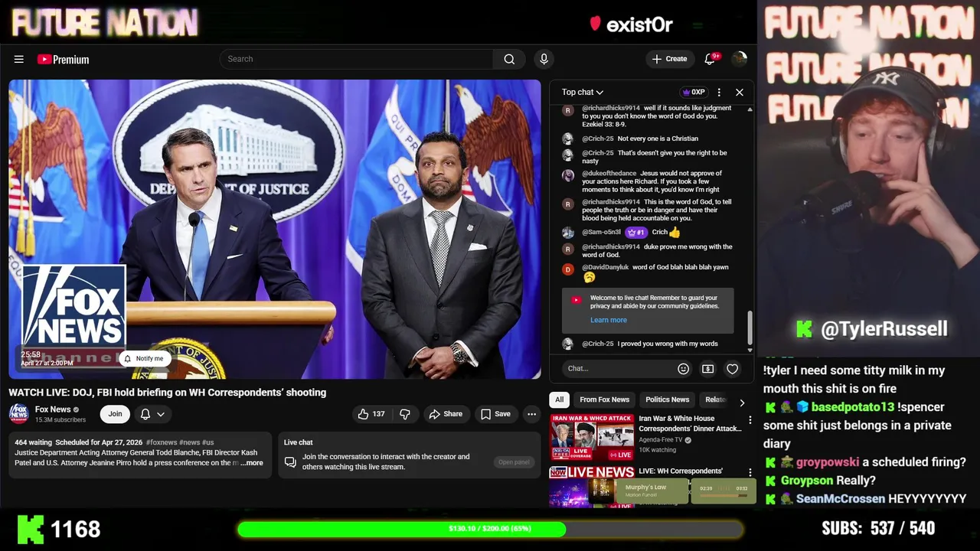Screen dimensions: 980x551
Task: Toggle the Notify me reminder on the video
Action: (143, 358)
